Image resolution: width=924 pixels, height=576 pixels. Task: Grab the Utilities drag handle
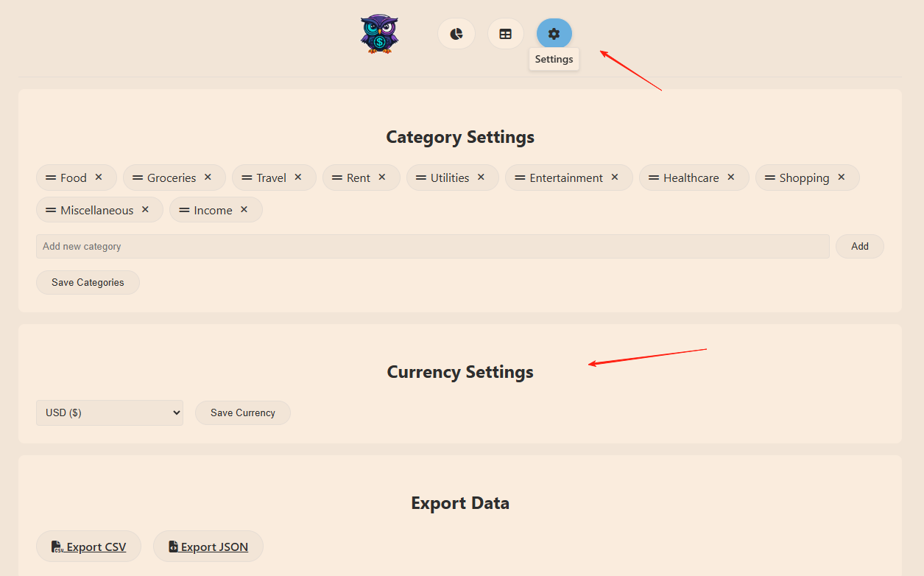tap(421, 178)
